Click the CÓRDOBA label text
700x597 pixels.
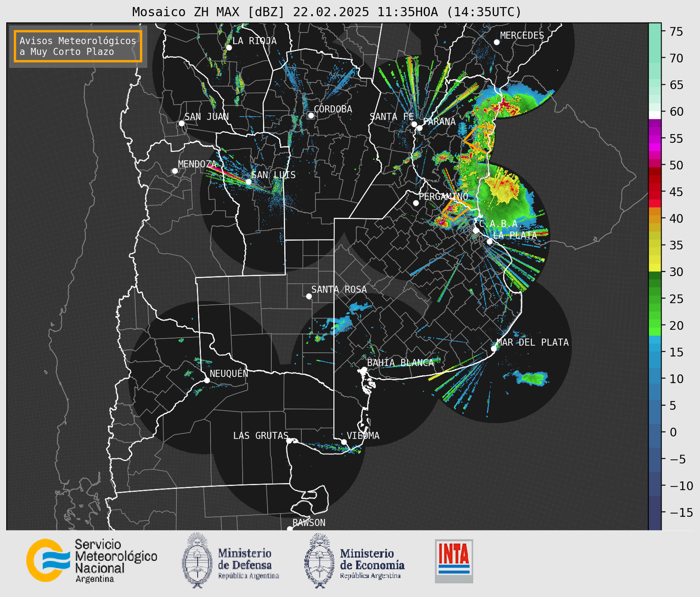(333, 109)
